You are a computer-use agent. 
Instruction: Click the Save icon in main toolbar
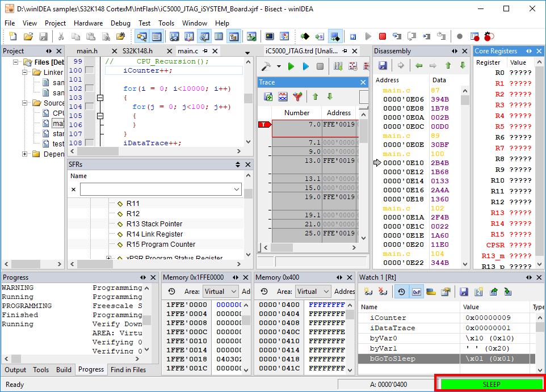(43, 36)
